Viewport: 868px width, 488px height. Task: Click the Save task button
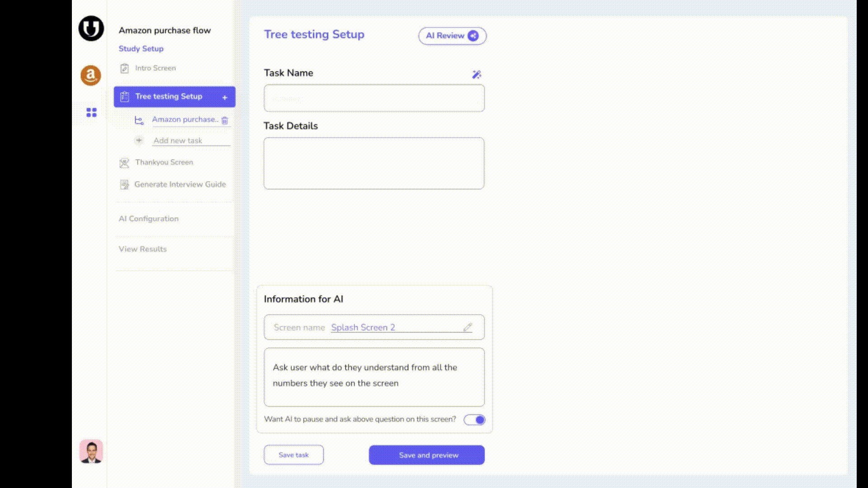(293, 455)
